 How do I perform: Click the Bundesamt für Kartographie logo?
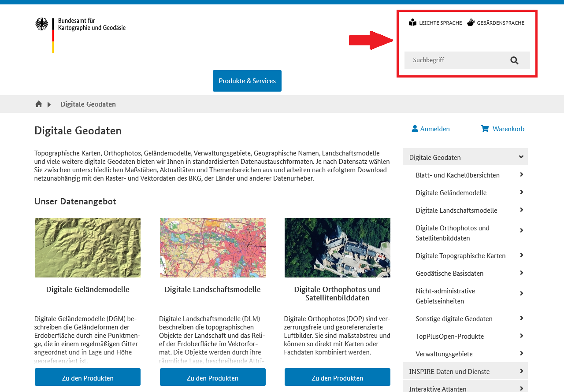tap(80, 35)
